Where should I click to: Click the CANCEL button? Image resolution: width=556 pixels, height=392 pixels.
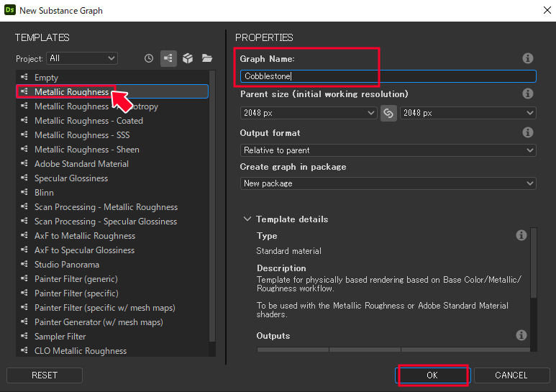511,375
